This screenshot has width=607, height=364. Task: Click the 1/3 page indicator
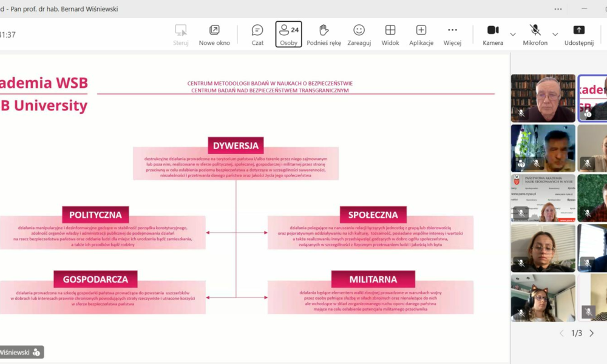click(x=577, y=333)
